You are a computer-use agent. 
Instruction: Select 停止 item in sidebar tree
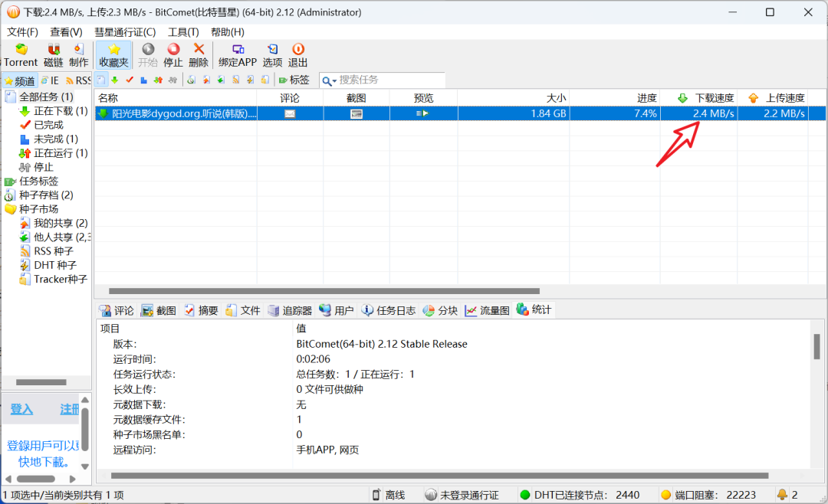point(43,167)
